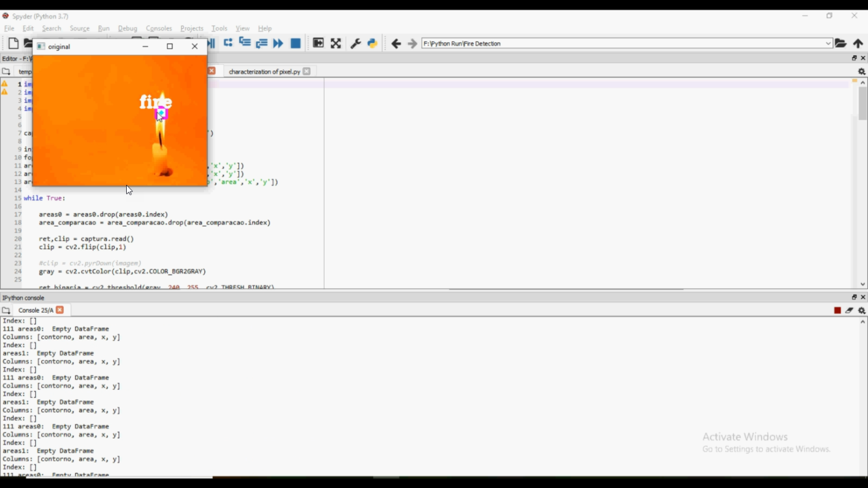Click the Stop debugging blue square button
This screenshot has height=488, width=868.
[296, 43]
